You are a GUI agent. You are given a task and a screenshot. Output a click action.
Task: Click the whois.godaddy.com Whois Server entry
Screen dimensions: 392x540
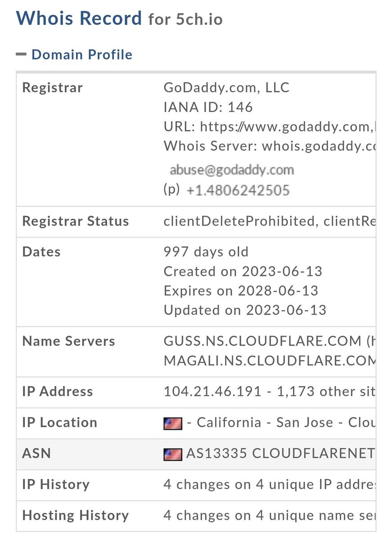coord(318,146)
